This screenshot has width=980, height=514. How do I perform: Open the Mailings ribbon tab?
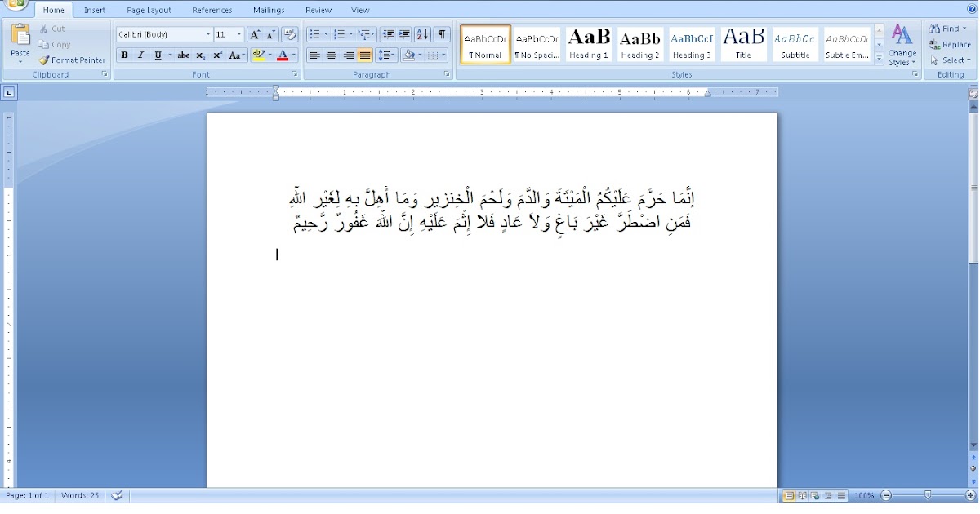pos(268,10)
